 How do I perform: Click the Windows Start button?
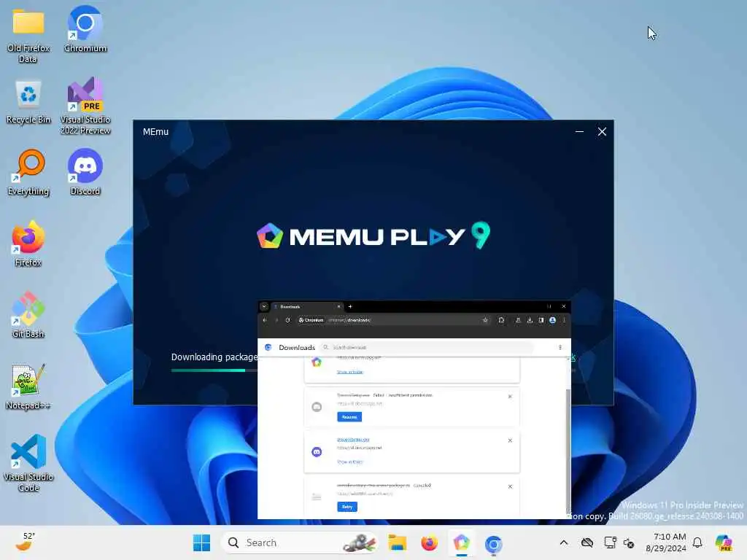tap(201, 542)
